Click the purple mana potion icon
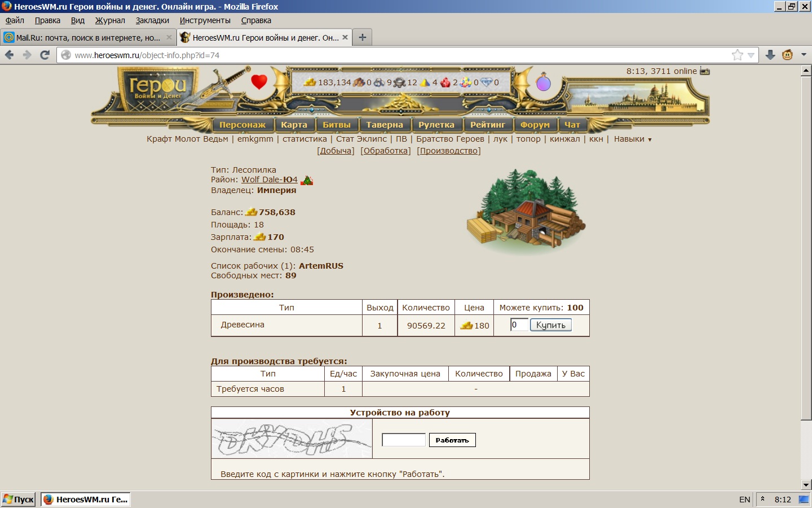Viewport: 812px width, 508px height. 543,82
